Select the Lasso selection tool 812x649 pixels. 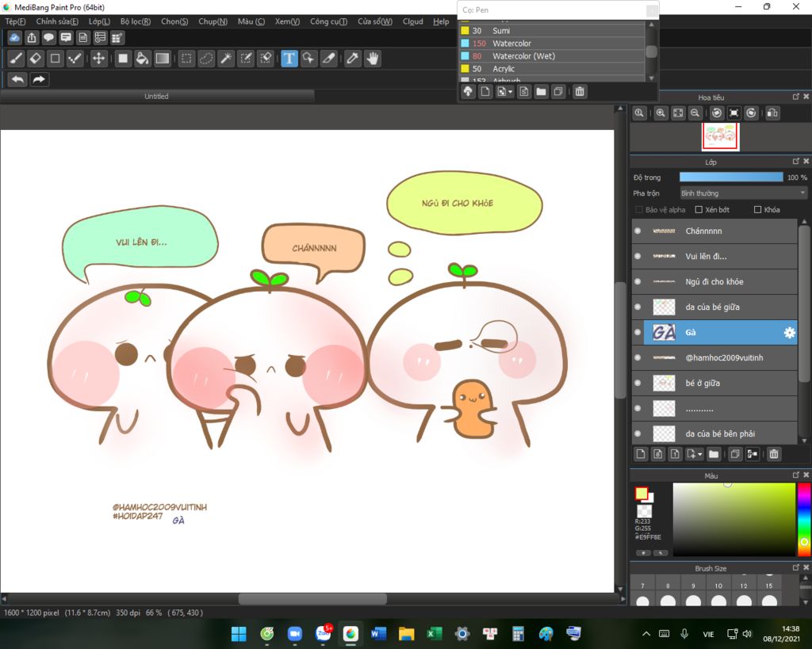[x=206, y=59]
